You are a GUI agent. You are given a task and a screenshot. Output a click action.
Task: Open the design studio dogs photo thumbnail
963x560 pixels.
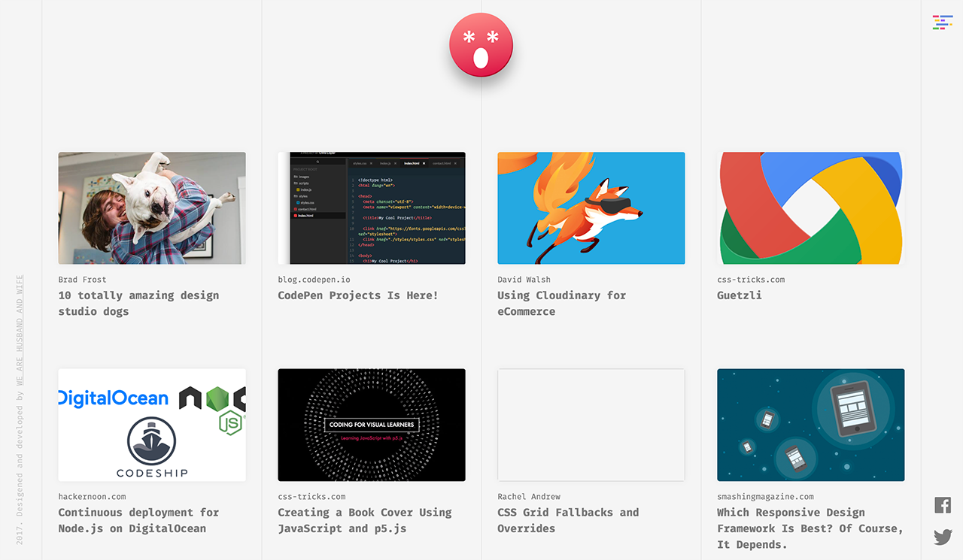click(152, 208)
